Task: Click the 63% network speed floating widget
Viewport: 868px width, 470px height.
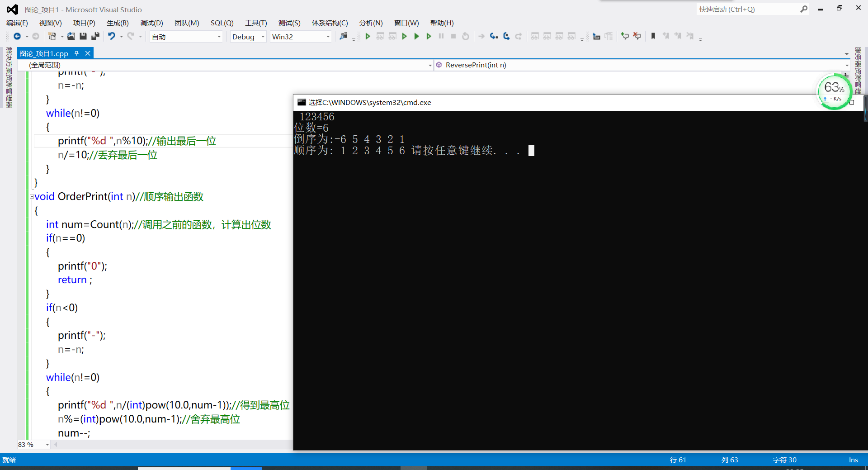Action: 834,91
